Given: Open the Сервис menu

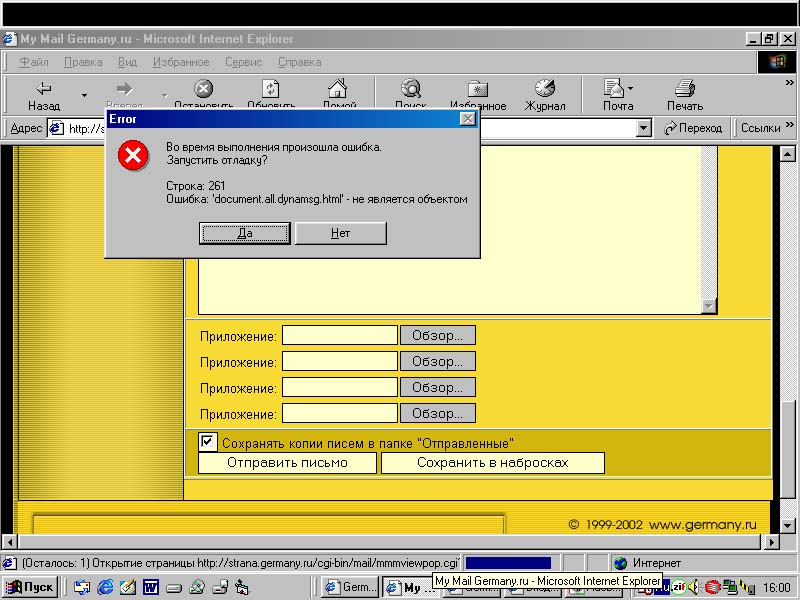Looking at the screenshot, I should click(243, 62).
